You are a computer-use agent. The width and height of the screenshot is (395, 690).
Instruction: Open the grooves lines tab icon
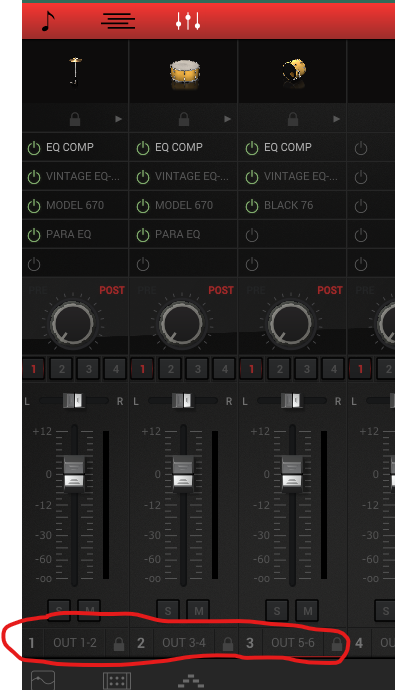point(118,21)
